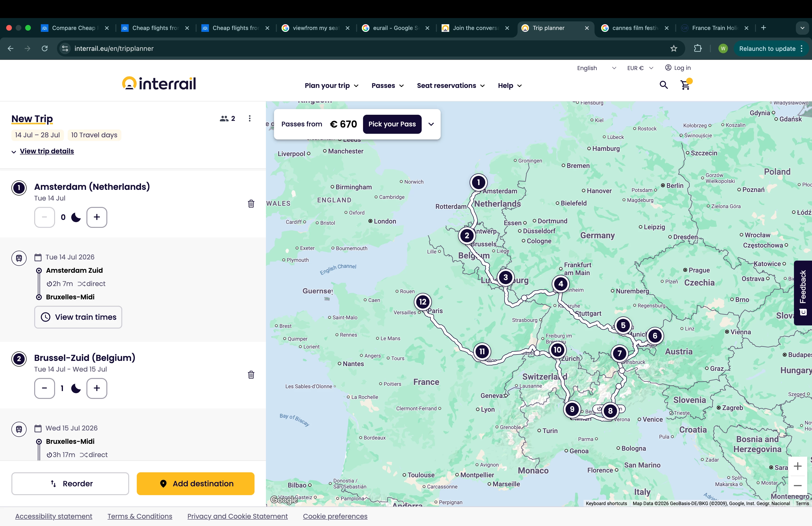Bookmark page with star icon

click(674, 48)
